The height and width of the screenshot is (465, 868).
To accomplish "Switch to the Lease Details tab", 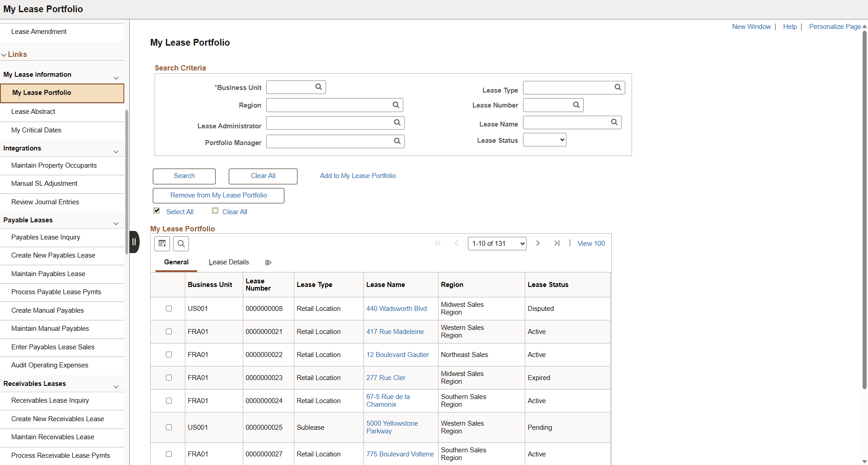I will 229,262.
